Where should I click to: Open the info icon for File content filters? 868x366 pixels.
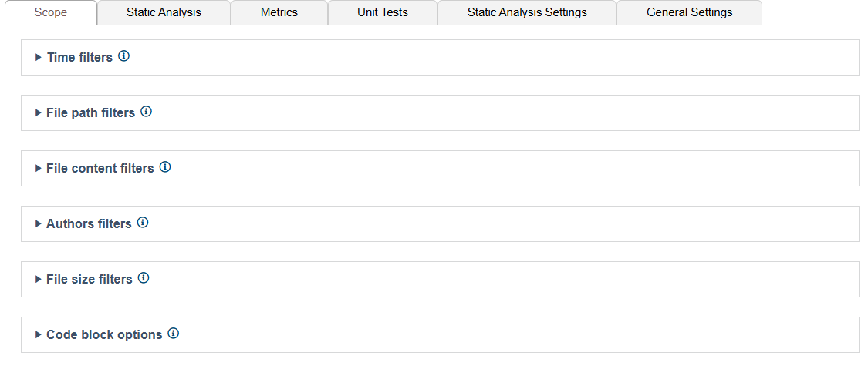(165, 166)
